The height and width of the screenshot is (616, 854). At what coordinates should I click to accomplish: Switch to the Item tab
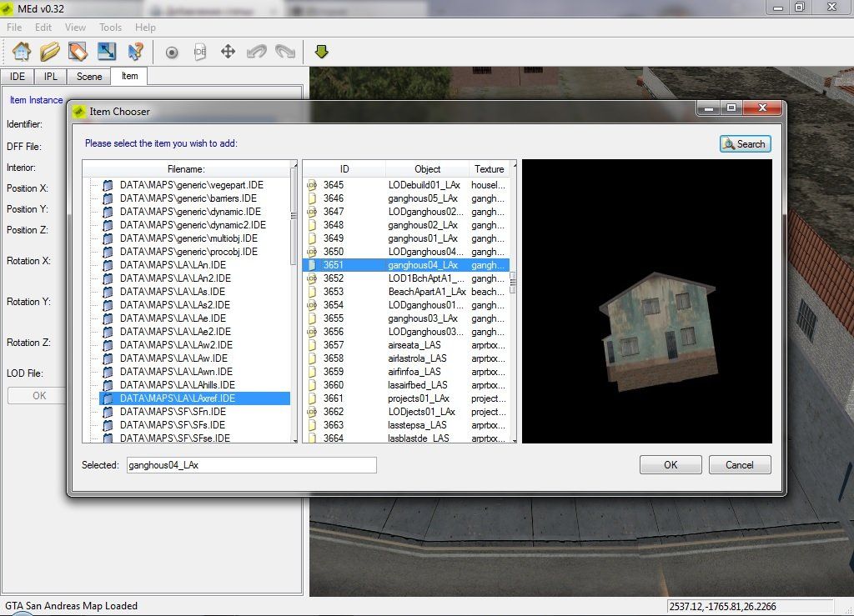pos(129,76)
